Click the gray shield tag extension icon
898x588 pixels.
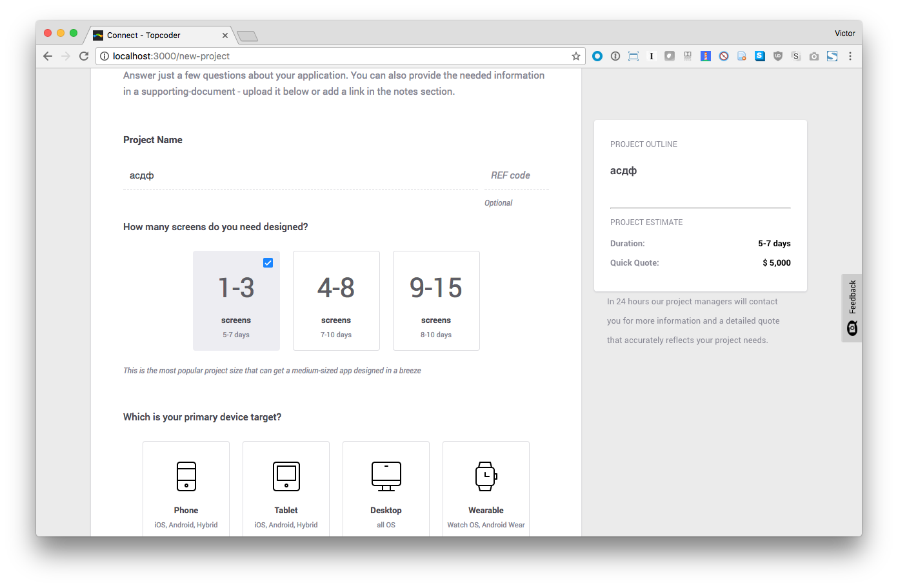pos(670,56)
